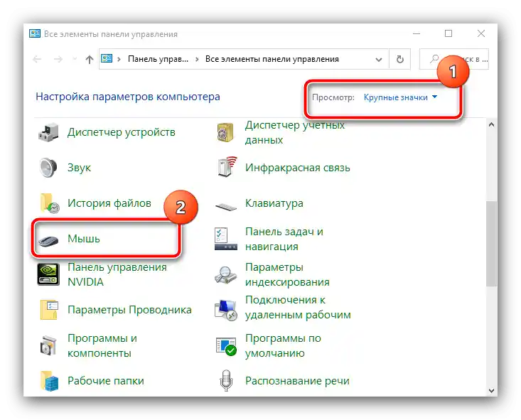The height and width of the screenshot is (420, 521).
Task: Open the Крупные значки view dropdown
Action: tap(400, 97)
